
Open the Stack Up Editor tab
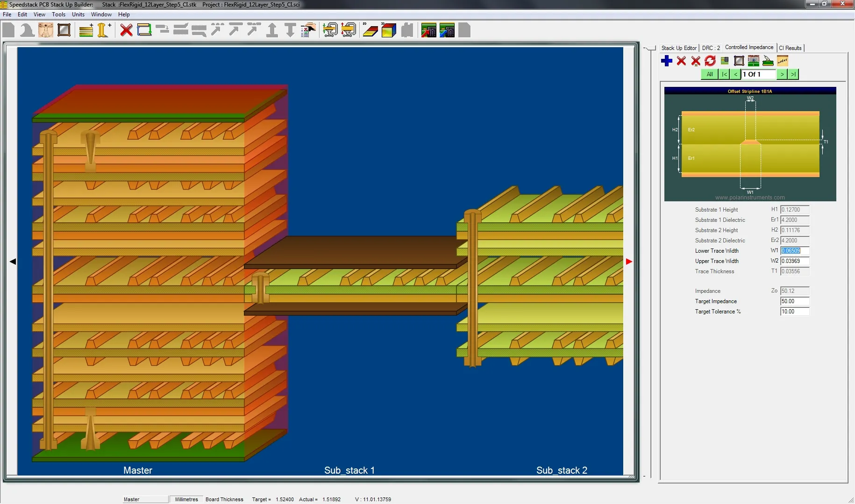coord(678,48)
